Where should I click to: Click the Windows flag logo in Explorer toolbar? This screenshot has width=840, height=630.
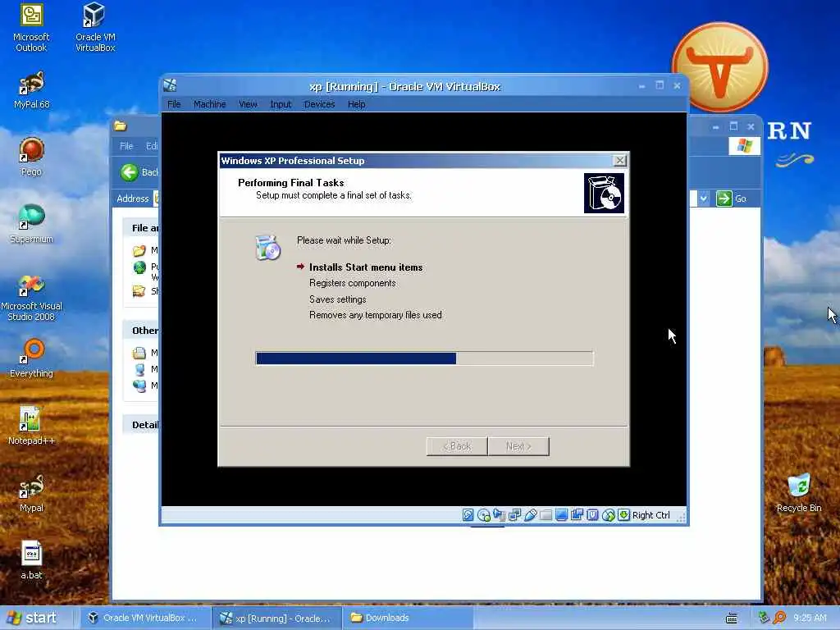point(744,146)
